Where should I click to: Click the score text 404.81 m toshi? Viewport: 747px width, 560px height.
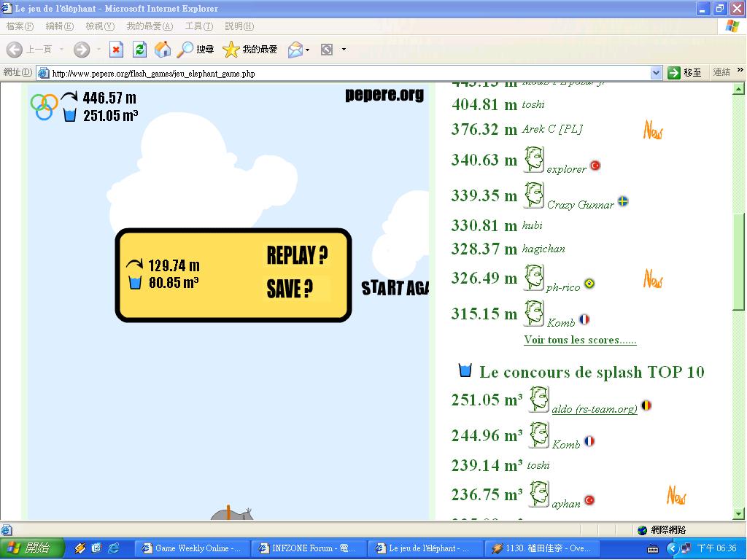(x=498, y=104)
